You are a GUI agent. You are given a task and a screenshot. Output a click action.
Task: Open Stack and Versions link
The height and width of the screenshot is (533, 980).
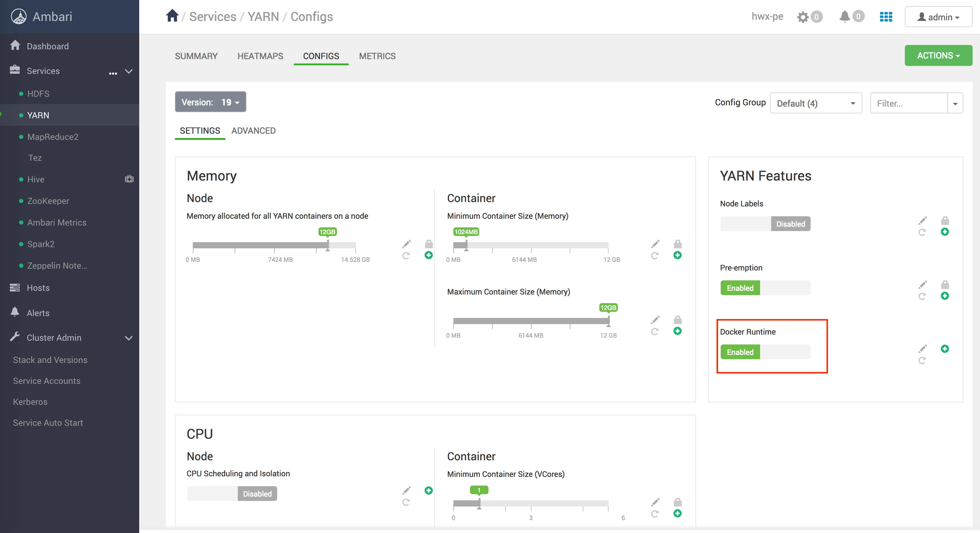point(50,360)
